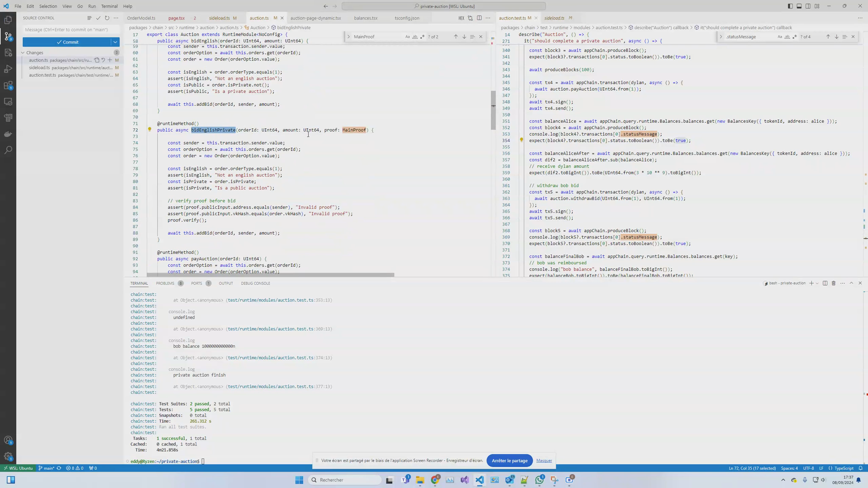
Task: Toggle Match Case in .statusMessage find
Action: pos(779,37)
